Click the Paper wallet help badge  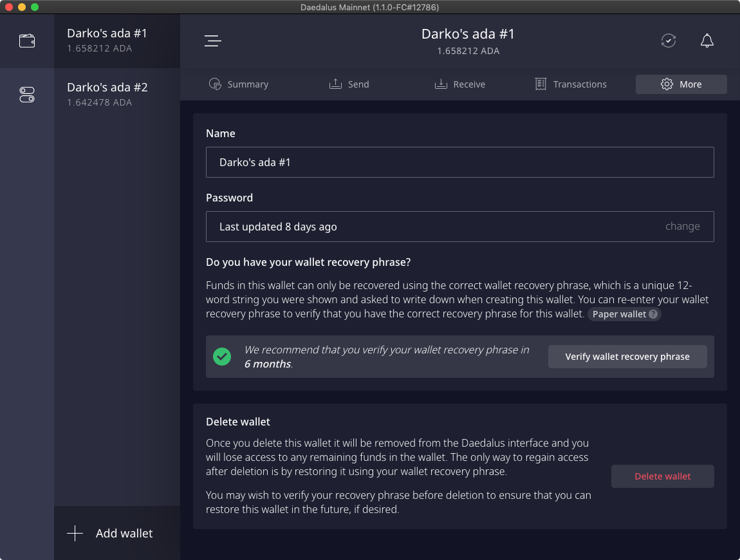click(624, 314)
